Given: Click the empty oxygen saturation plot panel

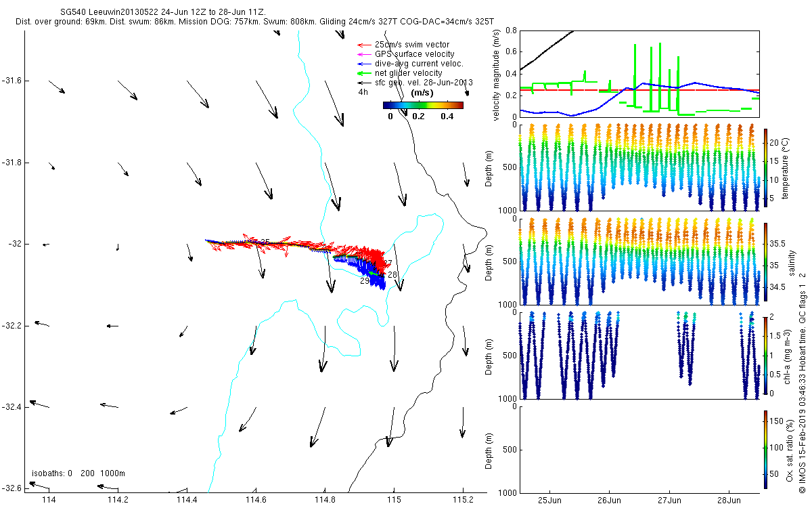Looking at the screenshot, I should [639, 449].
